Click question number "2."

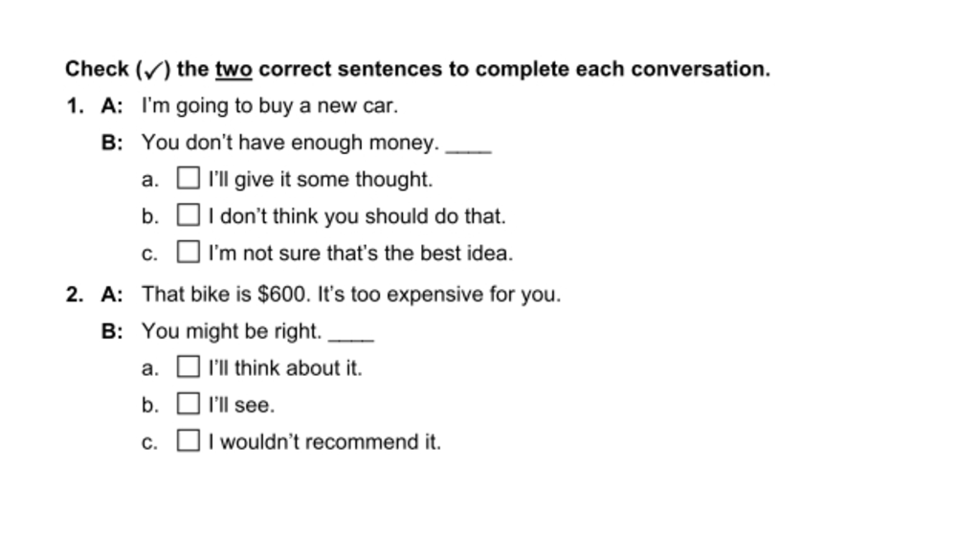(75, 295)
